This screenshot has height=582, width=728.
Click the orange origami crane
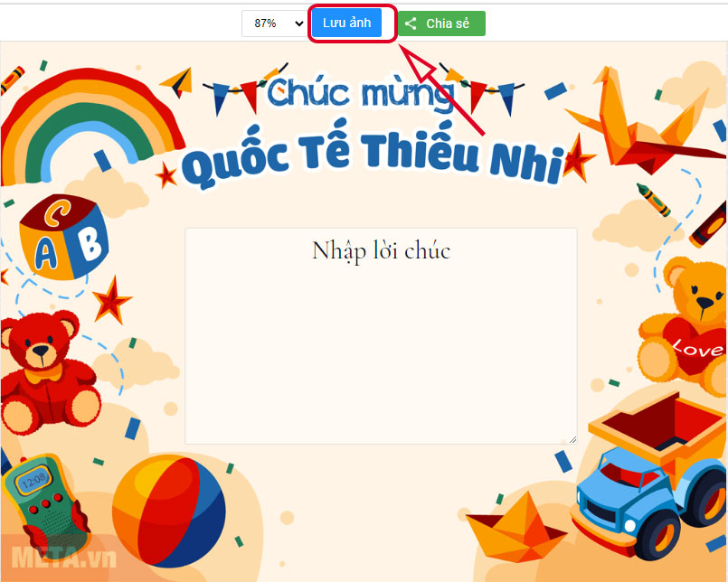643,122
